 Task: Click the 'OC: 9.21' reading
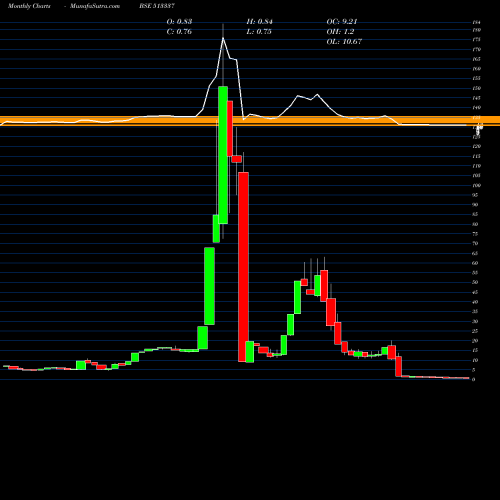[x=342, y=22]
